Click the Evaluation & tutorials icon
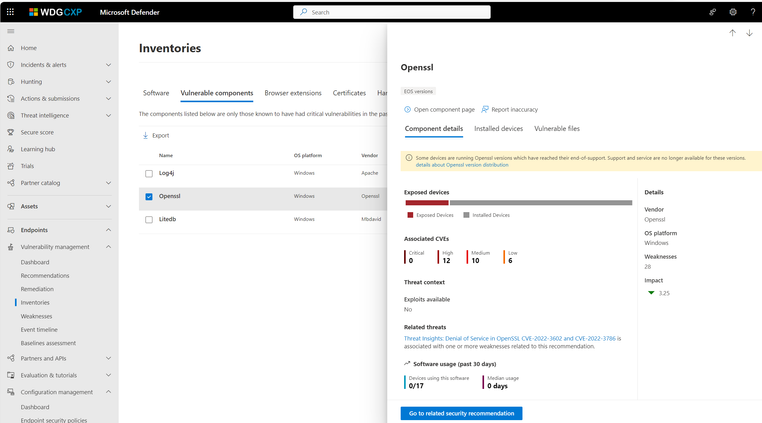Image resolution: width=762 pixels, height=423 pixels. pos(11,375)
